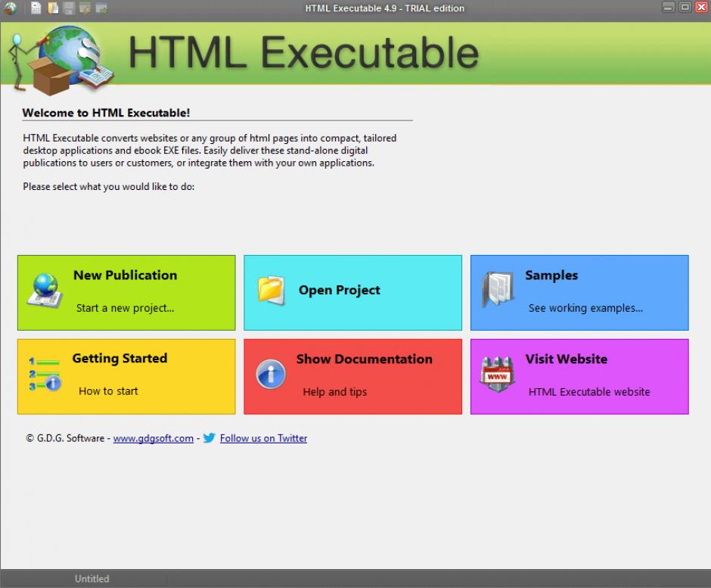
Task: Click 'Please select what you would like to do:' text
Action: (109, 186)
